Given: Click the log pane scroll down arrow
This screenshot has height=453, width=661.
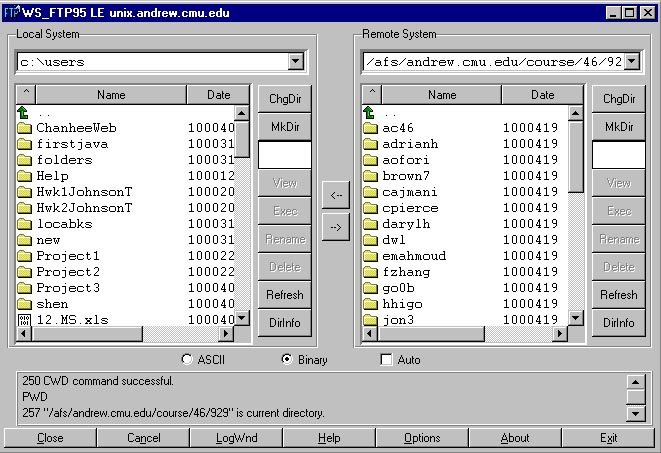Looking at the screenshot, I should coord(635,413).
